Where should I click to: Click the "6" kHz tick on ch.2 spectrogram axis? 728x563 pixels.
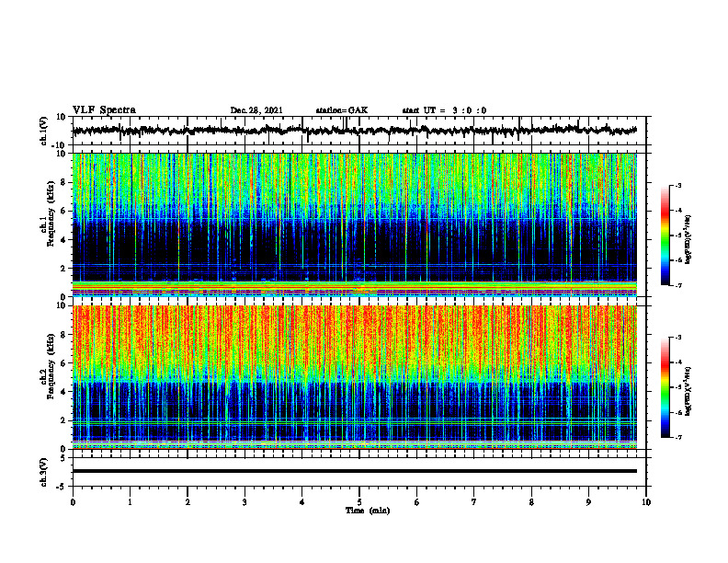[63, 362]
